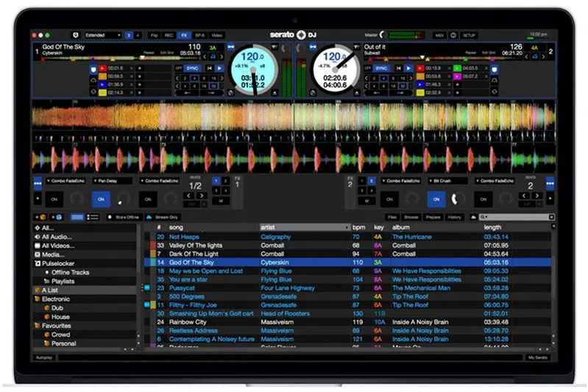Open the SETUP screen
The height and width of the screenshot is (392, 588).
(469, 35)
